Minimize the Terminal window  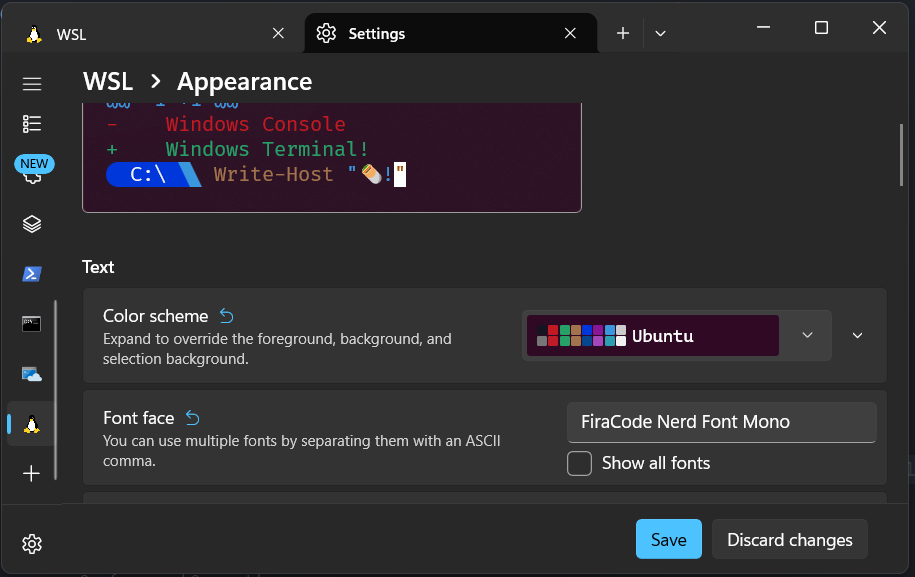pyautogui.click(x=763, y=27)
